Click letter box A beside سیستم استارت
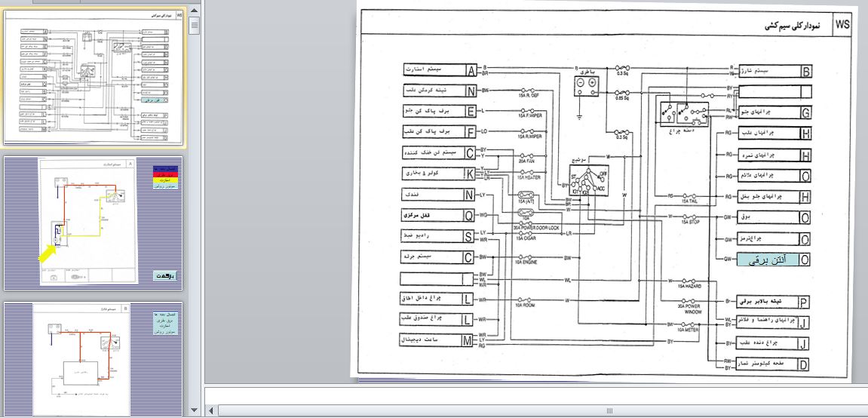868x418 pixels. click(x=471, y=71)
